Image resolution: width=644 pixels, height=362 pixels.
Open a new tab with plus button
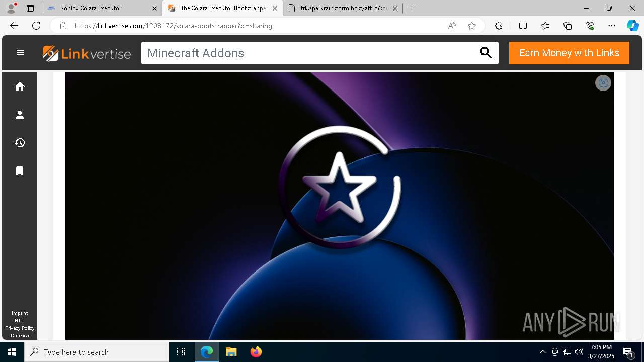412,8
